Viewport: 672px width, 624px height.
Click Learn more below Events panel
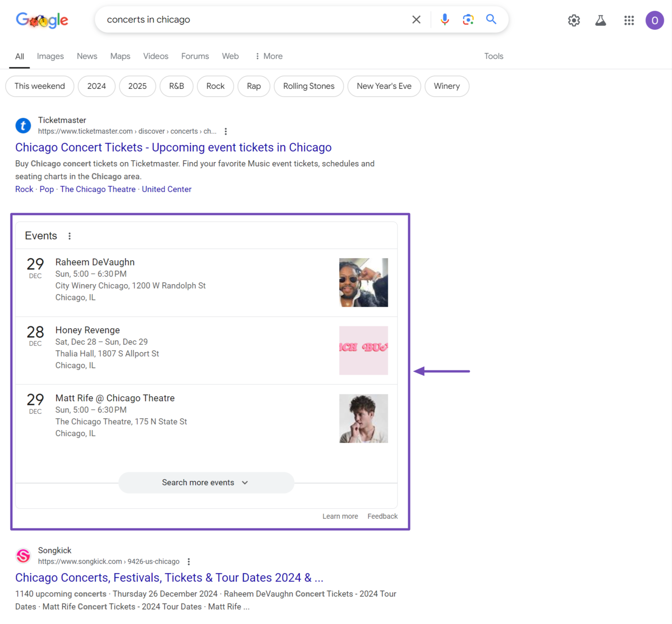click(340, 516)
